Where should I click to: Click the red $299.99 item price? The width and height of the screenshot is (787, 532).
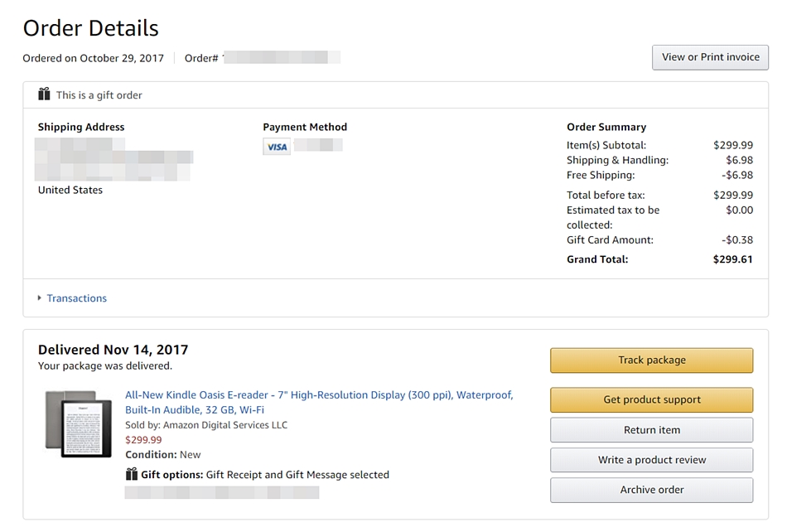[x=143, y=440]
